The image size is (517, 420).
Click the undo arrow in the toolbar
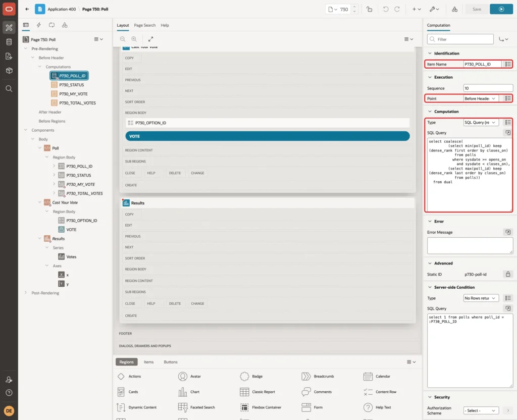385,9
